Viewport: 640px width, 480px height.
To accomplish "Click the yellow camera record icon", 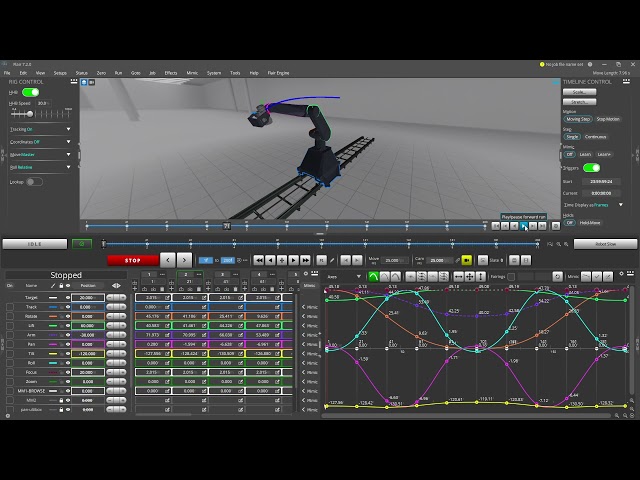I will click(467, 260).
